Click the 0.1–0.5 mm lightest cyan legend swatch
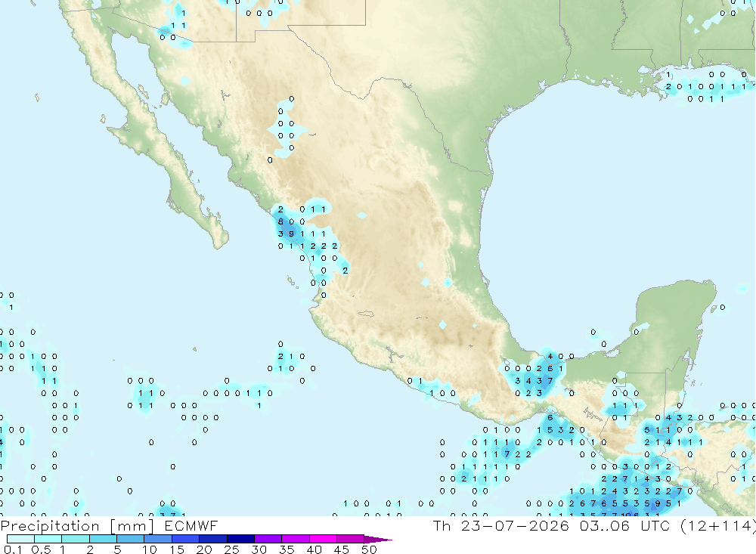The image size is (756, 554). point(20,539)
